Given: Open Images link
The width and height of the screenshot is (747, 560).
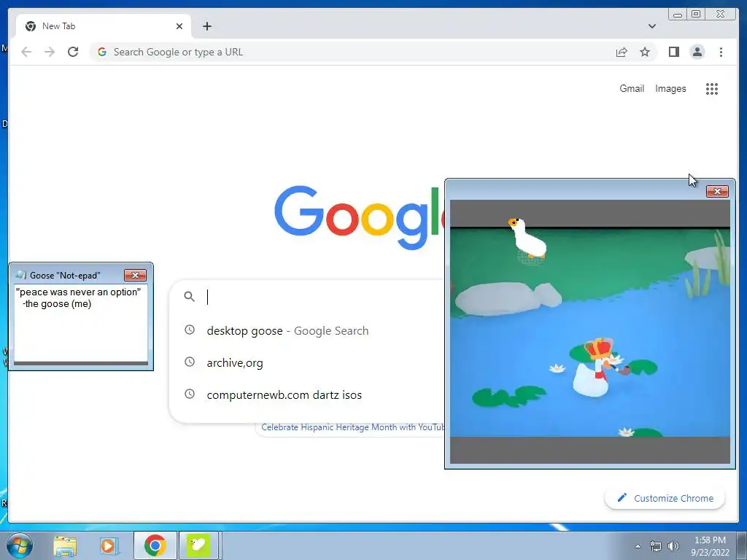Looking at the screenshot, I should (670, 88).
